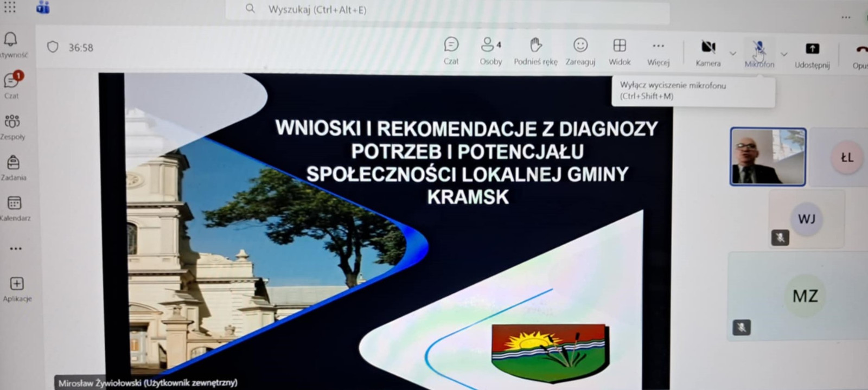Image resolution: width=868 pixels, height=390 pixels.
Task: Toggle the Kamera on or off
Action: click(708, 53)
